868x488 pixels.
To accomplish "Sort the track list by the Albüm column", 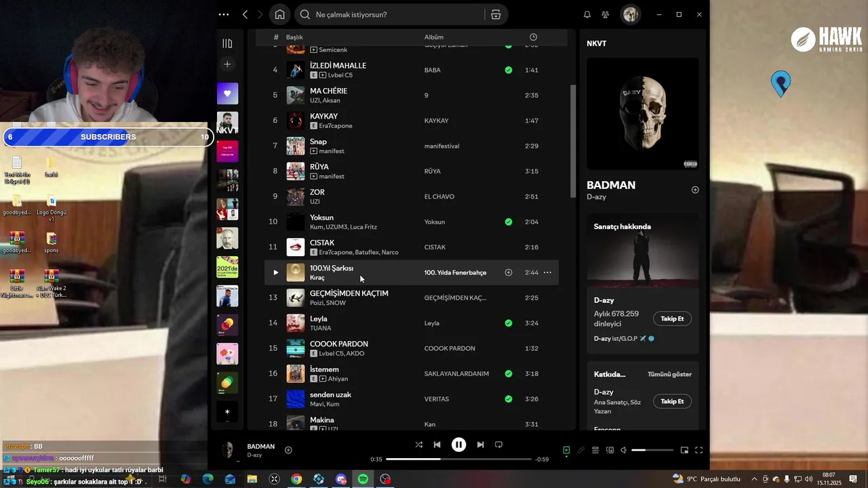I will pyautogui.click(x=434, y=37).
